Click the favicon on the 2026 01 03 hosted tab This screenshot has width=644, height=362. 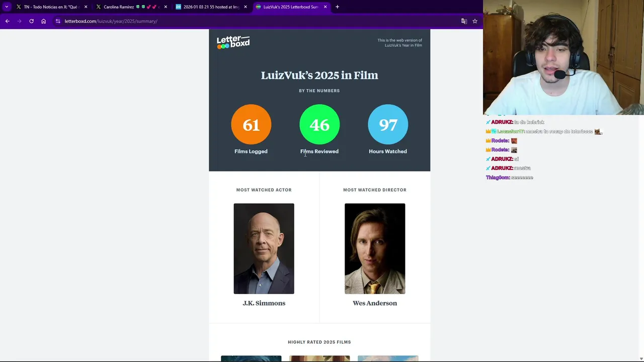(178, 7)
